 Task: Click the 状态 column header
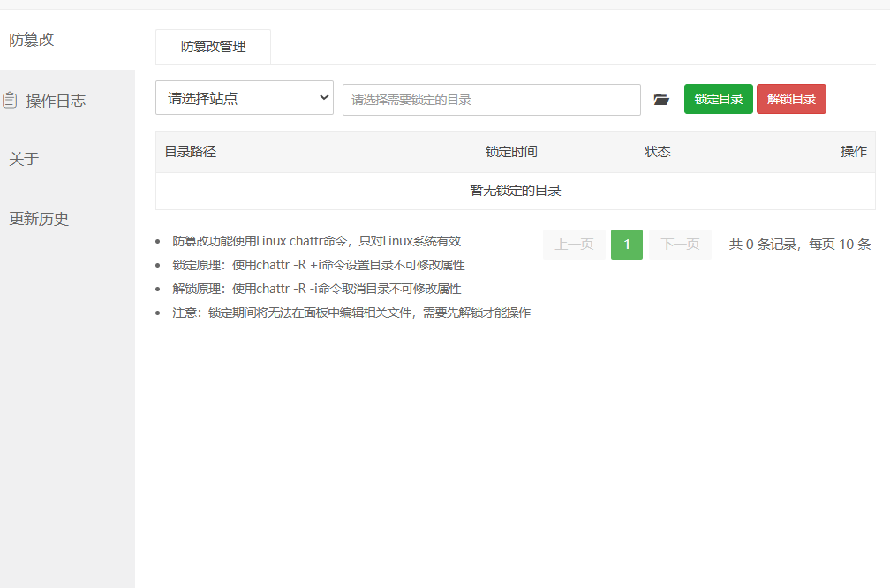tap(658, 152)
